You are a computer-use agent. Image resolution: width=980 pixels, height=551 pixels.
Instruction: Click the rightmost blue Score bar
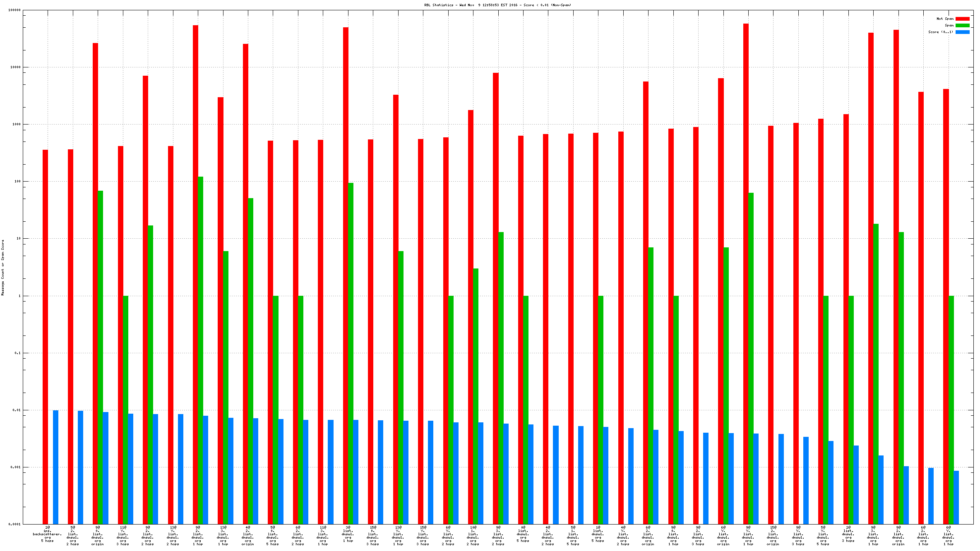tap(956, 496)
